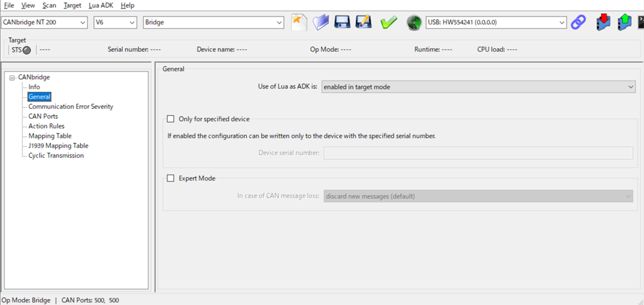Click the Op Mode label in Target bar
644x305 pixels.
(x=325, y=50)
